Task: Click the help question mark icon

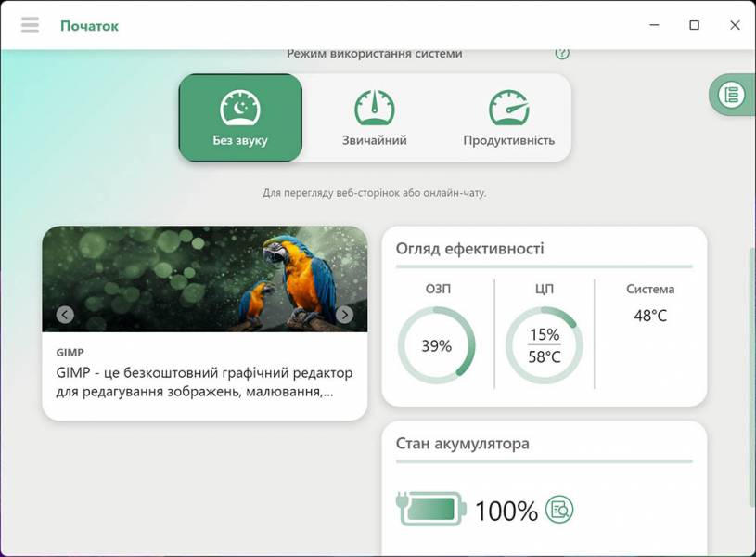Action: point(561,53)
